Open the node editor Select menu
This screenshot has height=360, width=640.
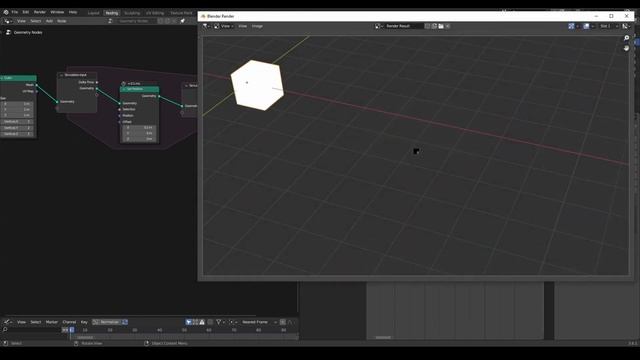[x=36, y=21]
